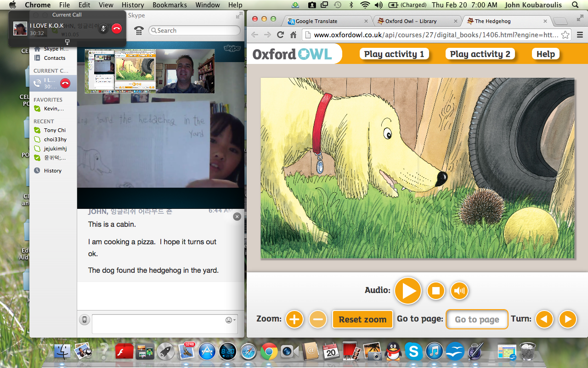Open a new Chrome tab

pos(560,21)
